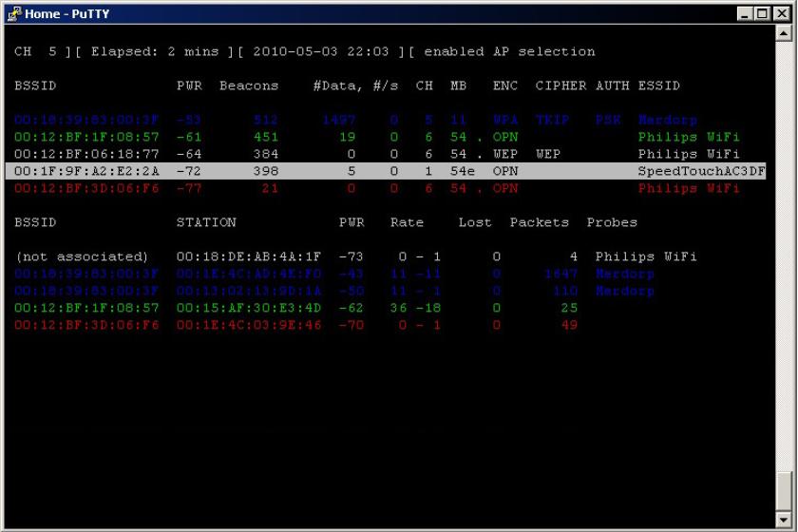Image resolution: width=798 pixels, height=532 pixels.
Task: Click the red 'Philips WiFi' ESSID
Action: click(689, 189)
